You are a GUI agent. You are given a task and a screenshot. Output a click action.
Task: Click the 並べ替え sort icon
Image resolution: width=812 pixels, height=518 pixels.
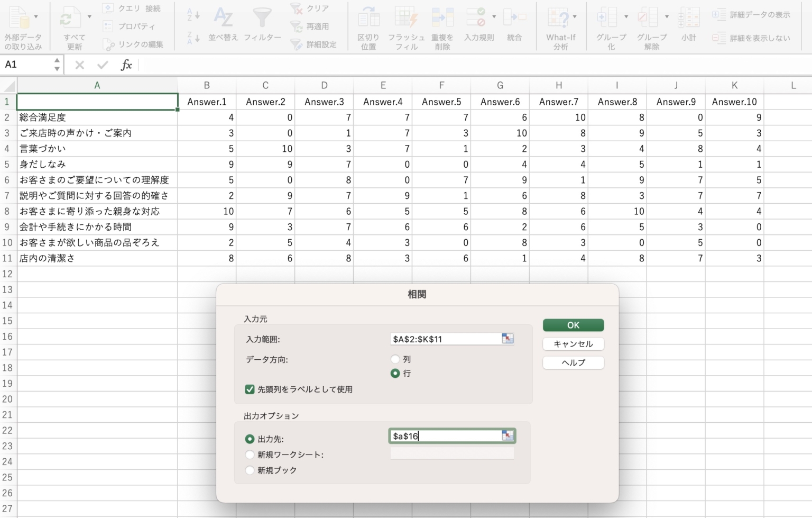223,19
